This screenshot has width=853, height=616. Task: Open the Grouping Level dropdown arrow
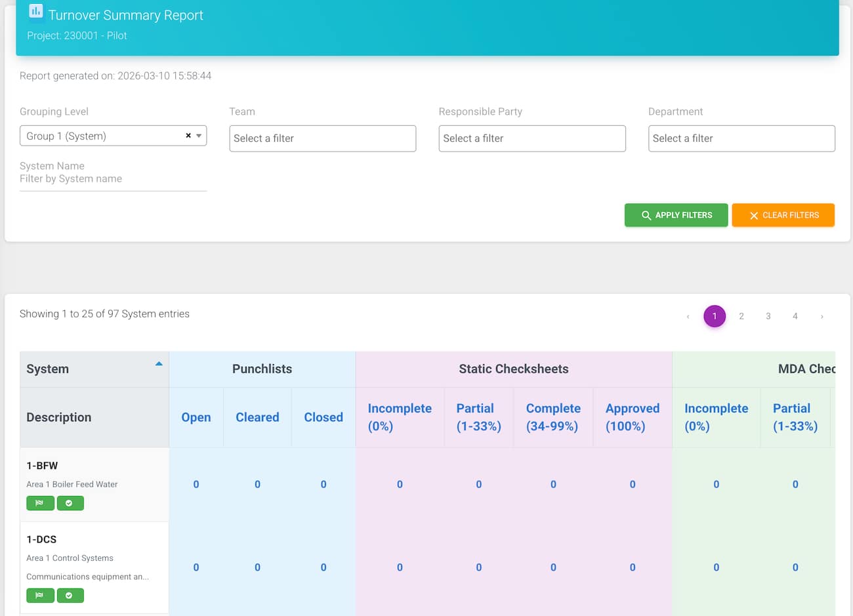(199, 136)
